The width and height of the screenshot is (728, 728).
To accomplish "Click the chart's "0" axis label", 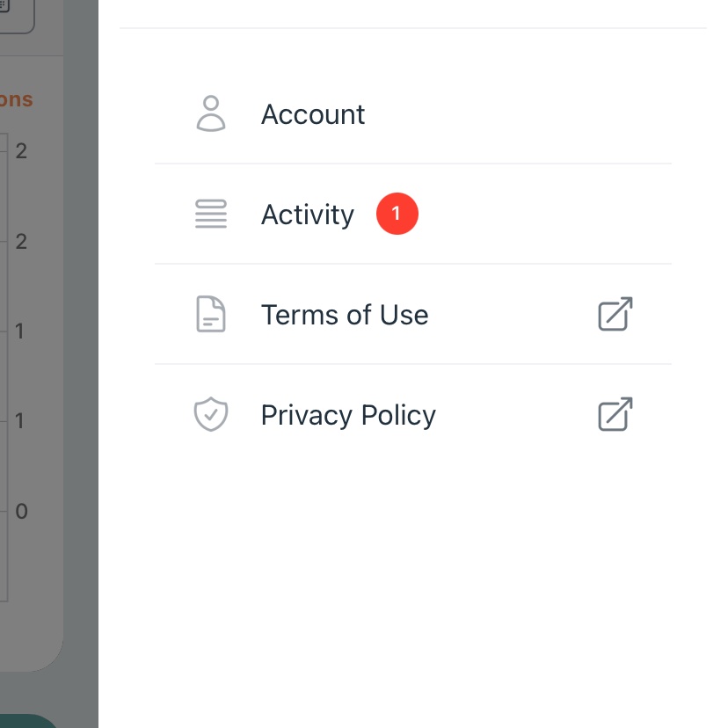I will [x=21, y=511].
